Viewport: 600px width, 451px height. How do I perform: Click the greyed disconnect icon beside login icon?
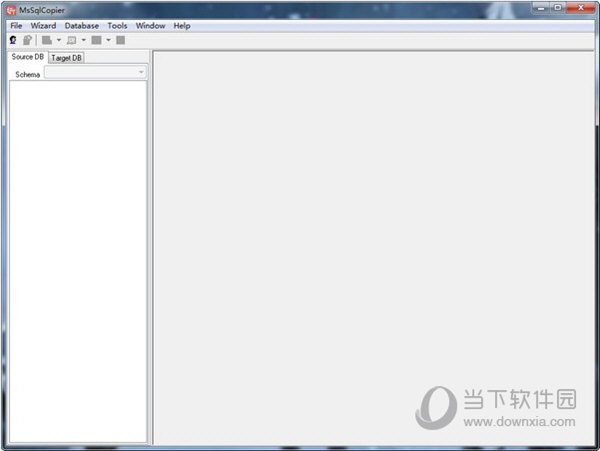(27, 40)
